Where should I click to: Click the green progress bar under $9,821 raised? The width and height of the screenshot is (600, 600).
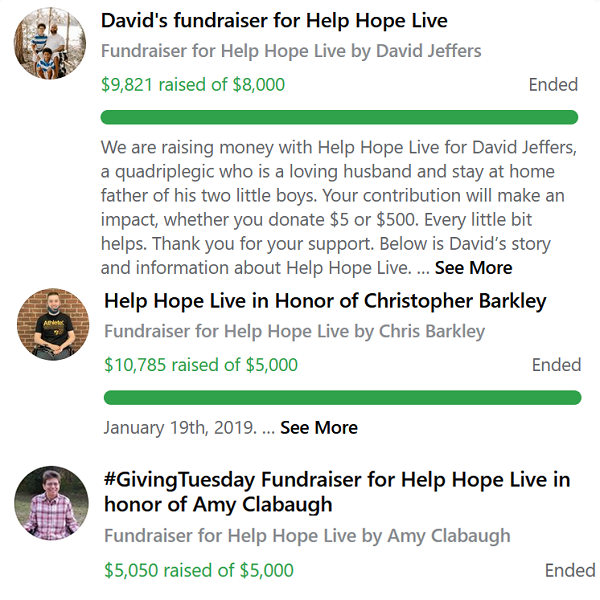(339, 117)
